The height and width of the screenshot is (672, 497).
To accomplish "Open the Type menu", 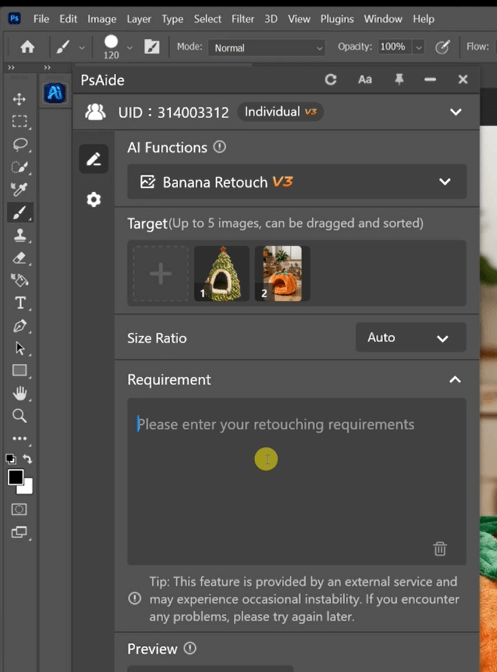I will (172, 19).
